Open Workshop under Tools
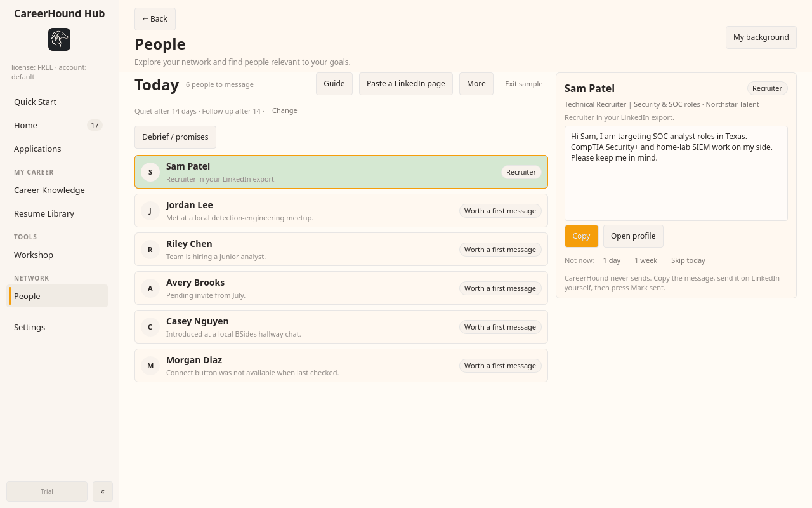Viewport: 812px width, 508px height. point(57,255)
